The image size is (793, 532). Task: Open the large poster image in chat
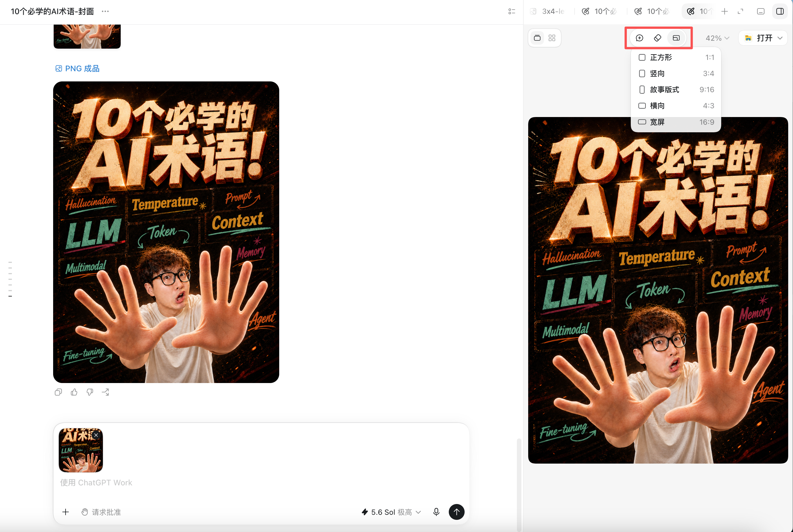click(x=166, y=232)
